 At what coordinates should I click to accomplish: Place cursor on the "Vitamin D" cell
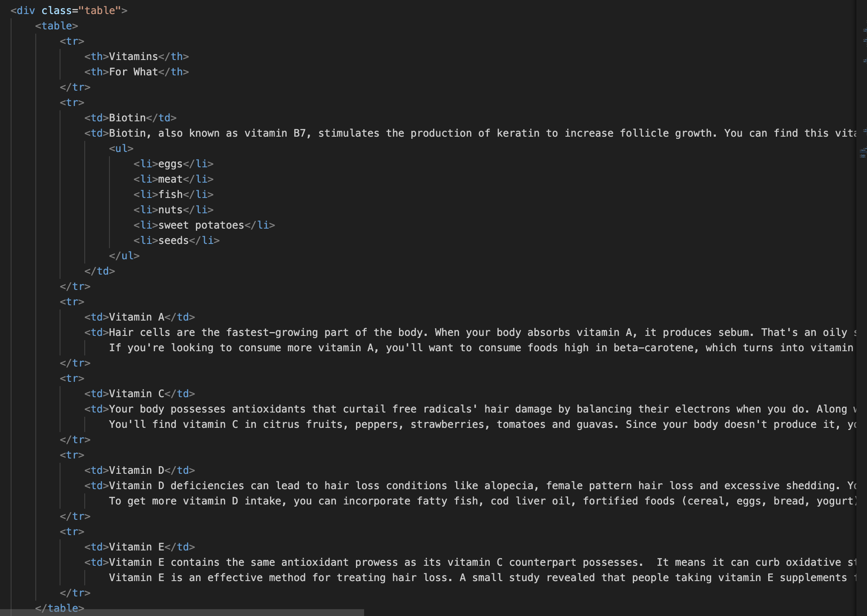pos(137,470)
